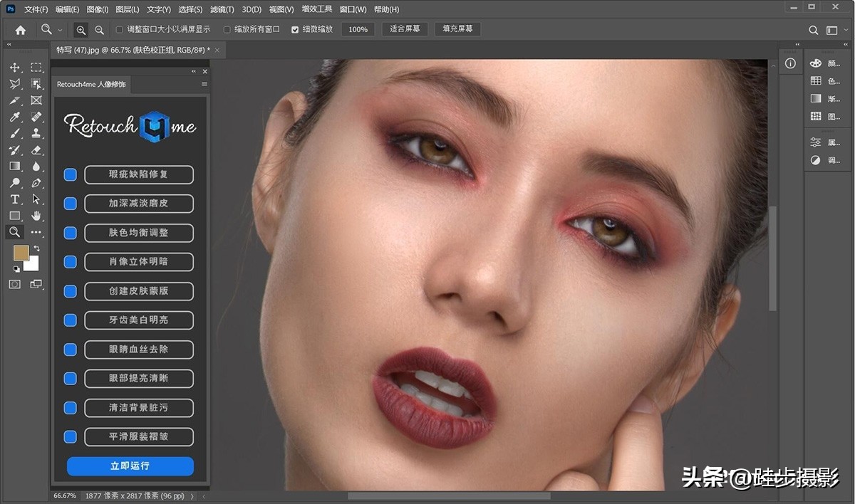
Task: Select the Brush tool
Action: pos(16,133)
